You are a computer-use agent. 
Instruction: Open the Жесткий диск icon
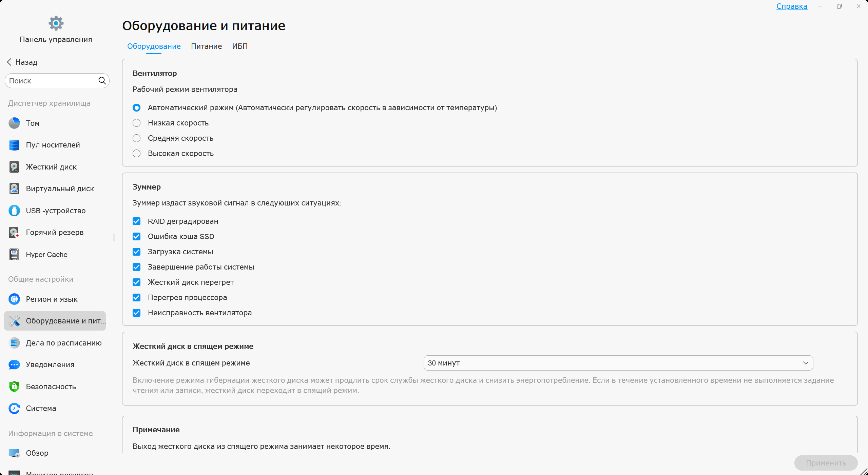click(14, 167)
